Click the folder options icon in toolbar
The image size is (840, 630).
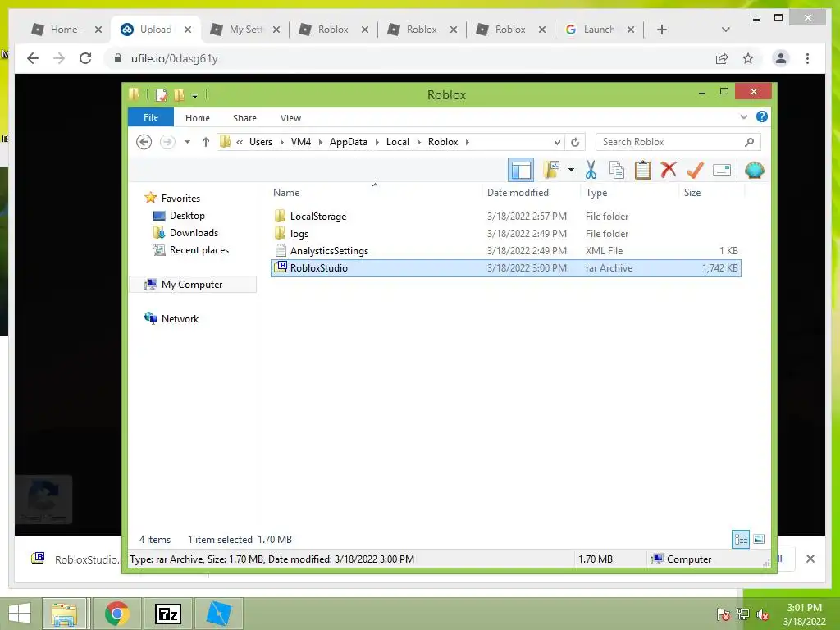[x=551, y=171]
